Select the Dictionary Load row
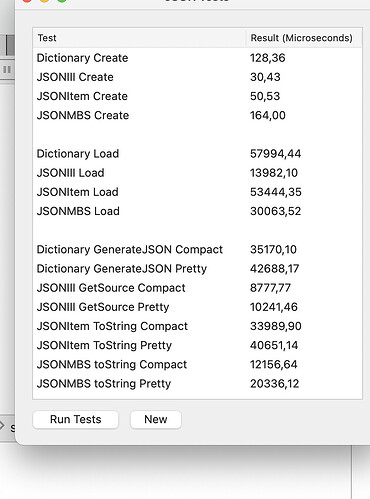 (x=197, y=154)
